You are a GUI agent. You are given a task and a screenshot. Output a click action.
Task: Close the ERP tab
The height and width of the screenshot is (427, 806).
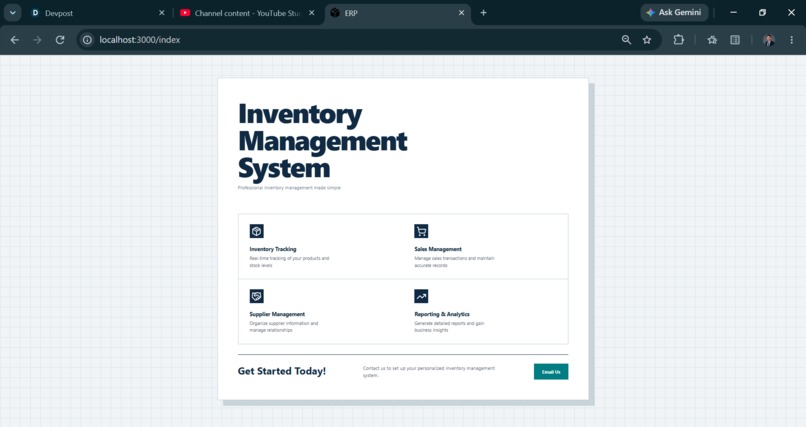point(462,13)
